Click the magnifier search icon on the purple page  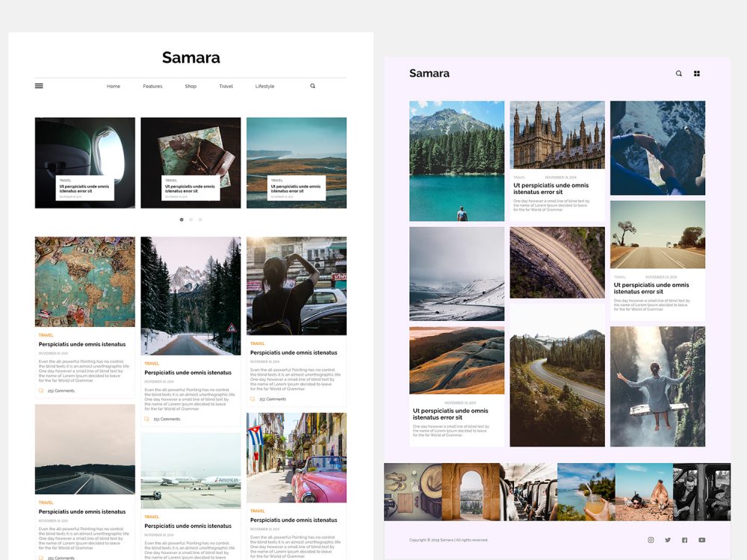click(x=678, y=73)
